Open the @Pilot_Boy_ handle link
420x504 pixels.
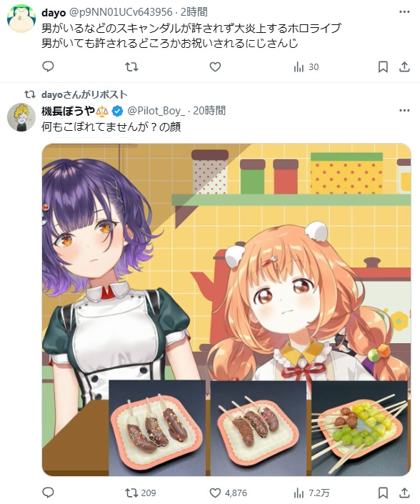pyautogui.click(x=156, y=111)
